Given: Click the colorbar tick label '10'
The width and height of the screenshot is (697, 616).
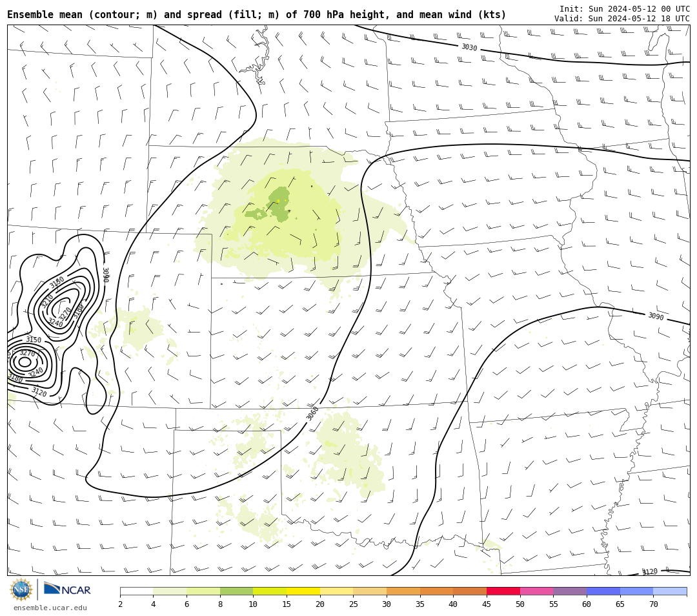Looking at the screenshot, I should [x=253, y=604].
